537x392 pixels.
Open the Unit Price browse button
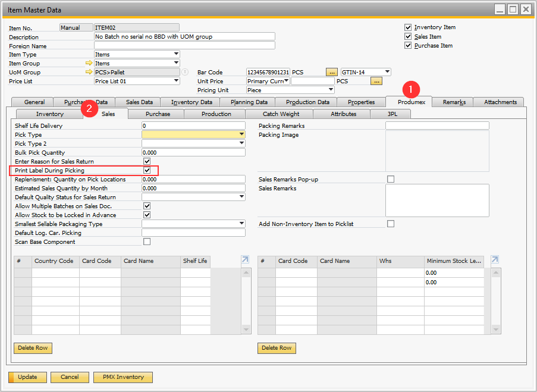click(x=376, y=81)
